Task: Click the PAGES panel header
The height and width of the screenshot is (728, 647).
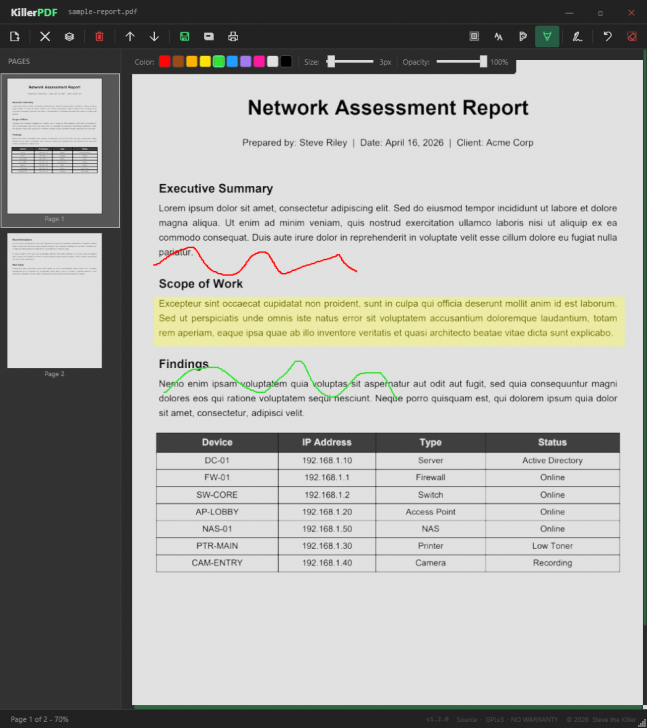Action: point(19,61)
